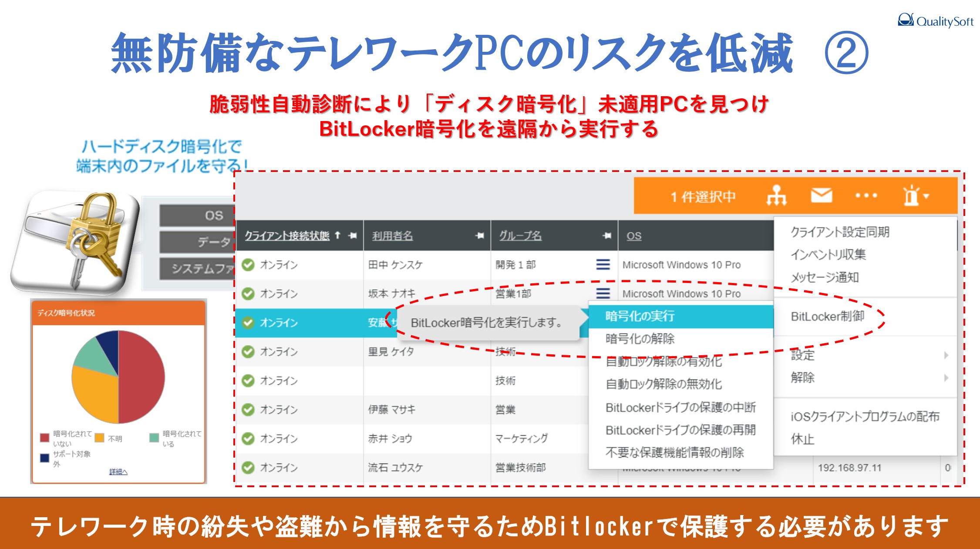Open the alarm siren dropdown icon
This screenshot has width=980, height=549.
(x=916, y=195)
